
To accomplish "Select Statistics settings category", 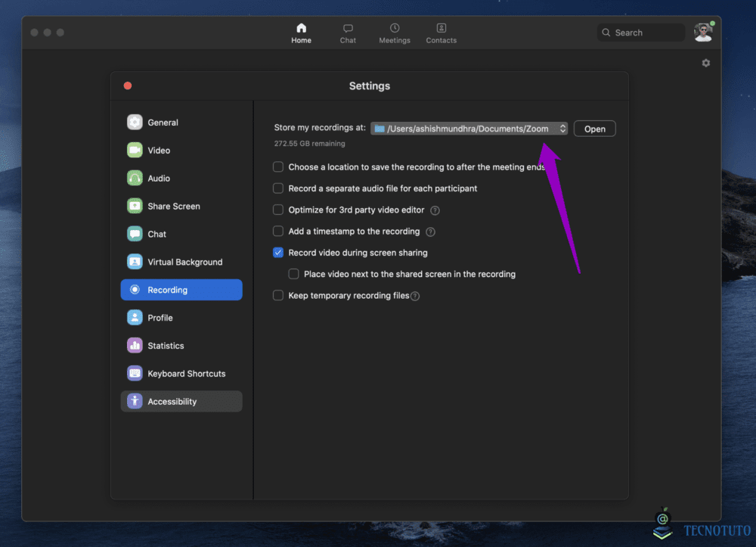I will pyautogui.click(x=181, y=345).
